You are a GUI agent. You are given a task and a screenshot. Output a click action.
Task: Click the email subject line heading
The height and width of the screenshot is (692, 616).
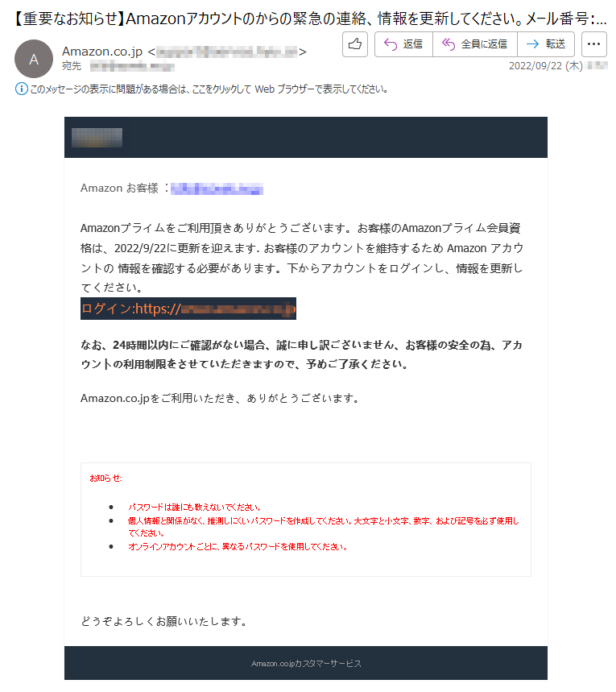tap(311, 19)
